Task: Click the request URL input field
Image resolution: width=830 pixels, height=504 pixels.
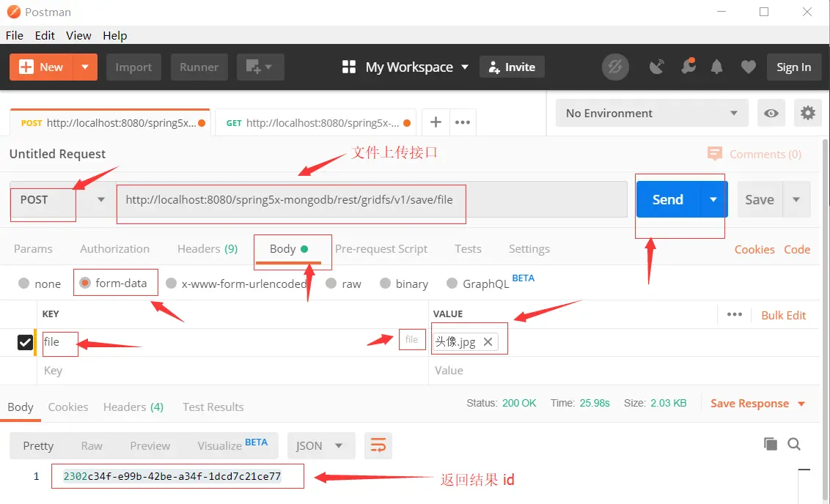Action: (372, 200)
